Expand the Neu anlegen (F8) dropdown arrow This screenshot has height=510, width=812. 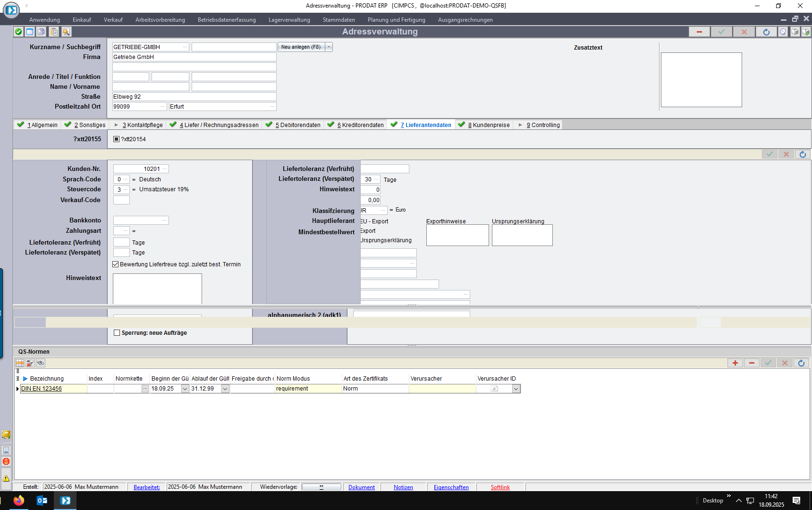(x=329, y=47)
